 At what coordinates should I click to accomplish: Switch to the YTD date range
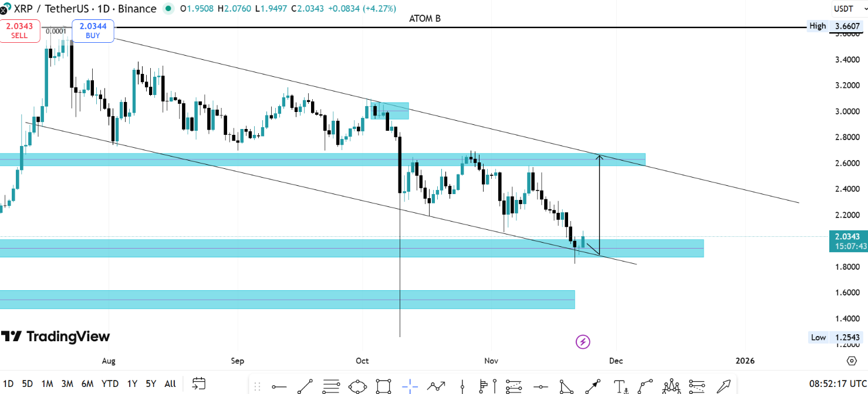pos(110,383)
